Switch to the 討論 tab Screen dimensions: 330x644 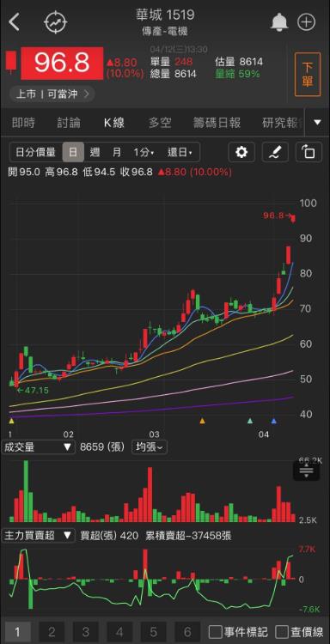(69, 123)
